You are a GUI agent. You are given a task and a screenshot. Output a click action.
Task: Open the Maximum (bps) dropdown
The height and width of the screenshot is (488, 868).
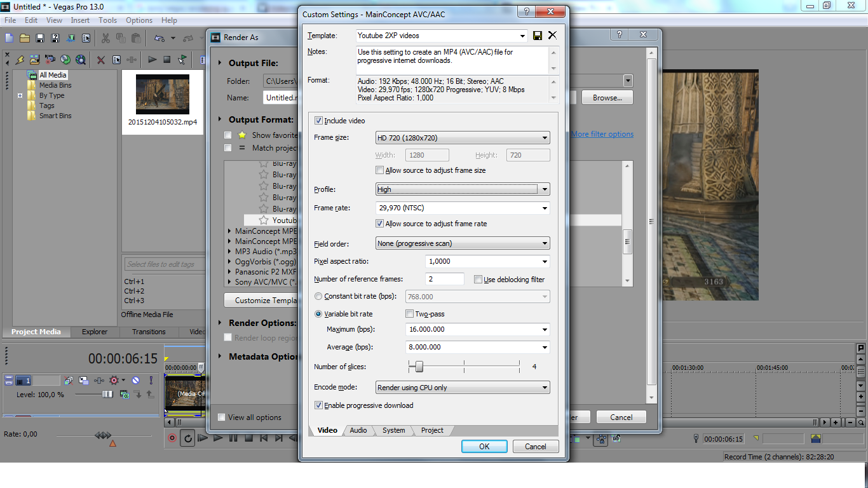point(478,330)
